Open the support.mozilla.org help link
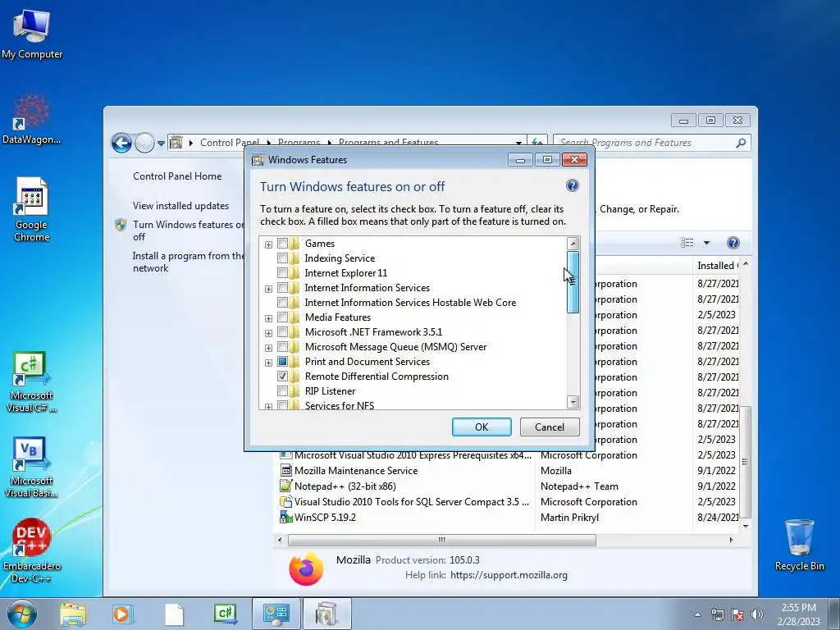 (509, 575)
